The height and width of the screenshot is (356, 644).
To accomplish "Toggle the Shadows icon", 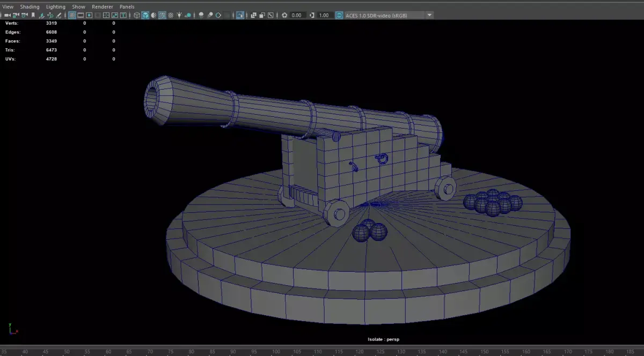I will (x=188, y=15).
